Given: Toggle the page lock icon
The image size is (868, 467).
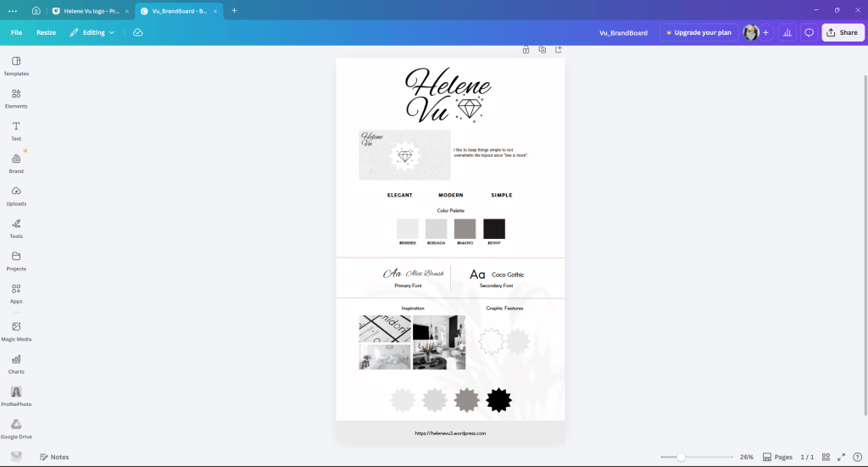Looking at the screenshot, I should [526, 50].
